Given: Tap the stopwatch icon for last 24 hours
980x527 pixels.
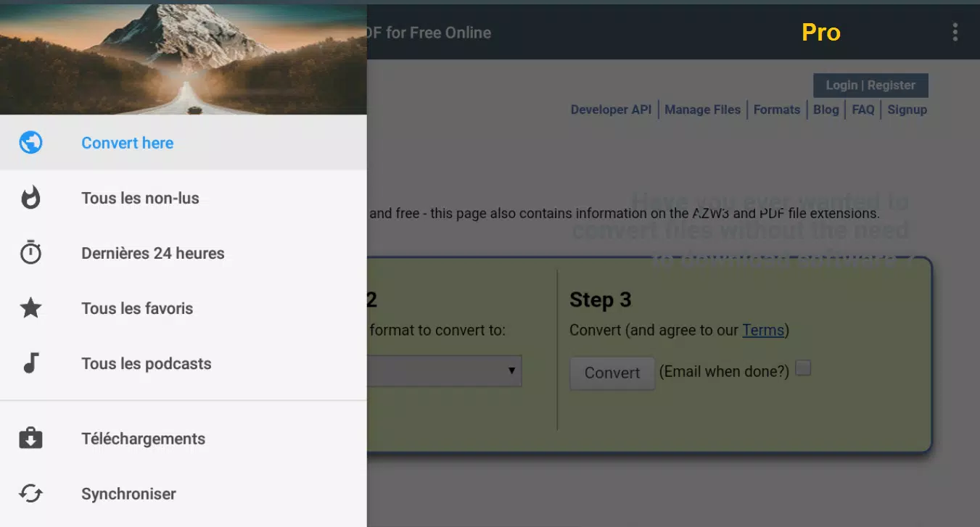Looking at the screenshot, I should [x=30, y=253].
